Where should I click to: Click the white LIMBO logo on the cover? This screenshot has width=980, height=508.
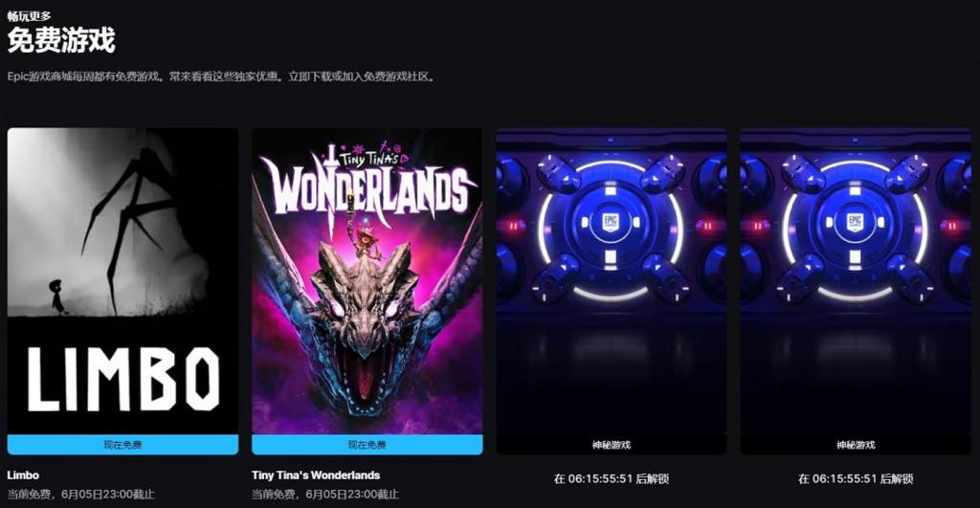(123, 379)
